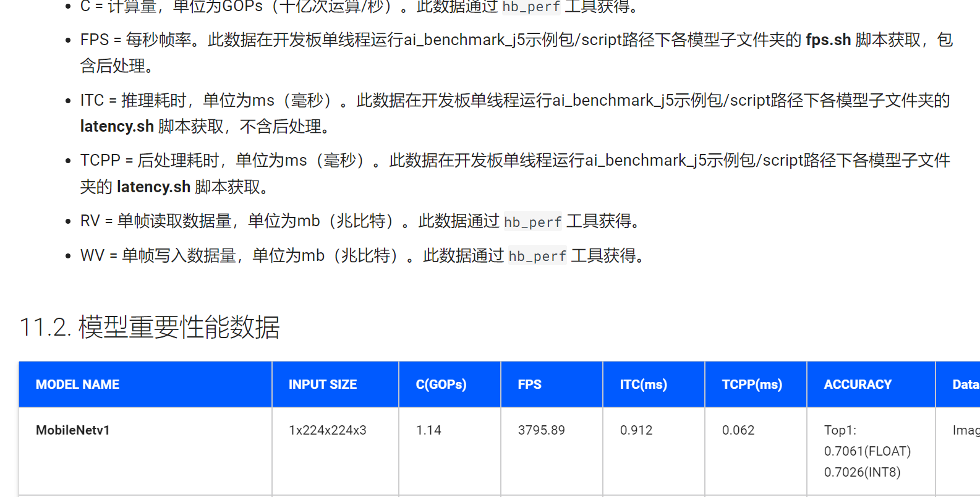Click the MobileNetv1 model name cell

pyautogui.click(x=73, y=430)
